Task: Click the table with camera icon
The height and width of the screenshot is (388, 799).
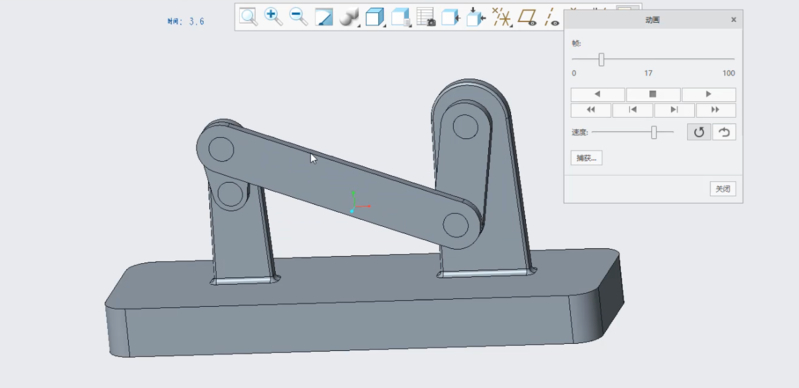Action: (x=425, y=17)
